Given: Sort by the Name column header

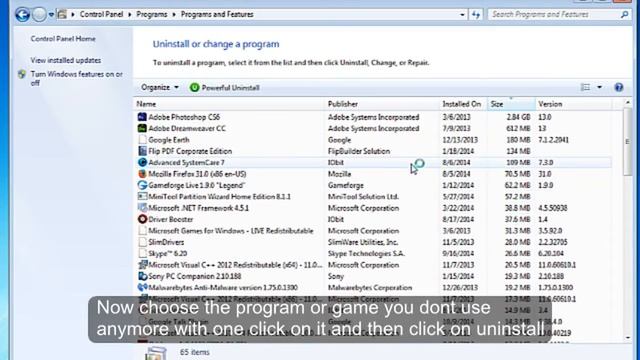Looking at the screenshot, I should [x=229, y=104].
